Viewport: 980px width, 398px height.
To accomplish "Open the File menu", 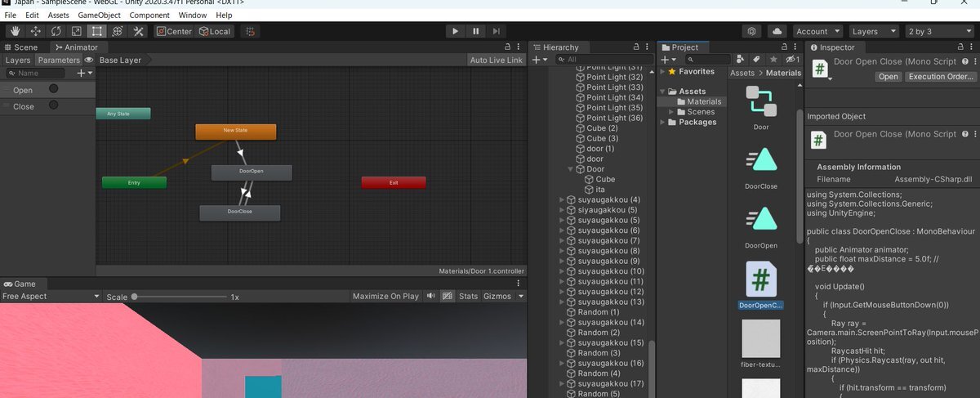I will 11,15.
